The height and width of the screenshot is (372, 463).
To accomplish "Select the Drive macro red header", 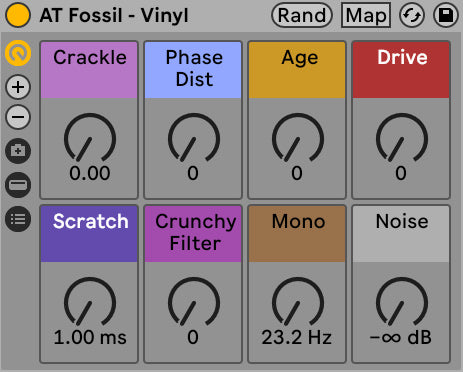I will coord(401,70).
